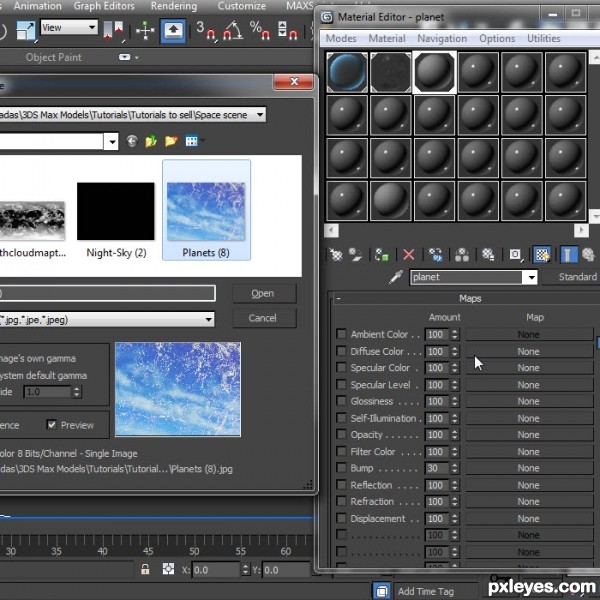Expand the folder path dropdown

tap(260, 115)
